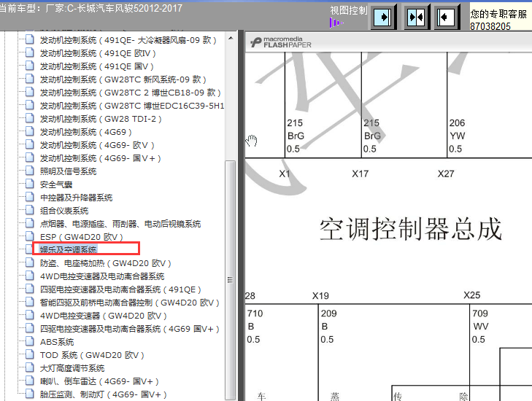Open 防盗、电座椅加热（GW4D20 欧V）
The width and height of the screenshot is (532, 401).
click(x=106, y=263)
